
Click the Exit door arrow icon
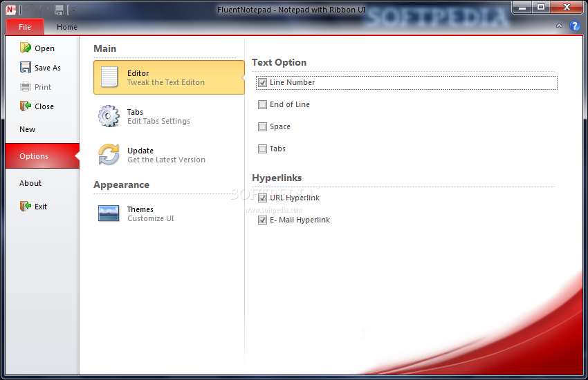click(x=26, y=206)
